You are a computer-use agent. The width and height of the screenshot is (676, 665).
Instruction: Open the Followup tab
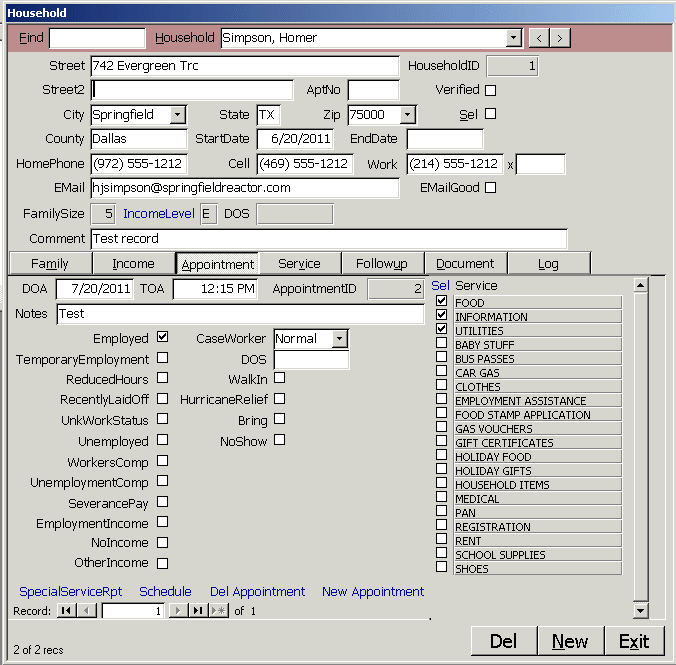382,263
